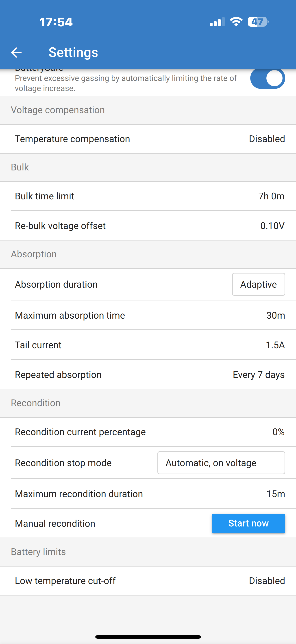Open the Recondition stop mode dropdown
The height and width of the screenshot is (644, 296).
[221, 463]
